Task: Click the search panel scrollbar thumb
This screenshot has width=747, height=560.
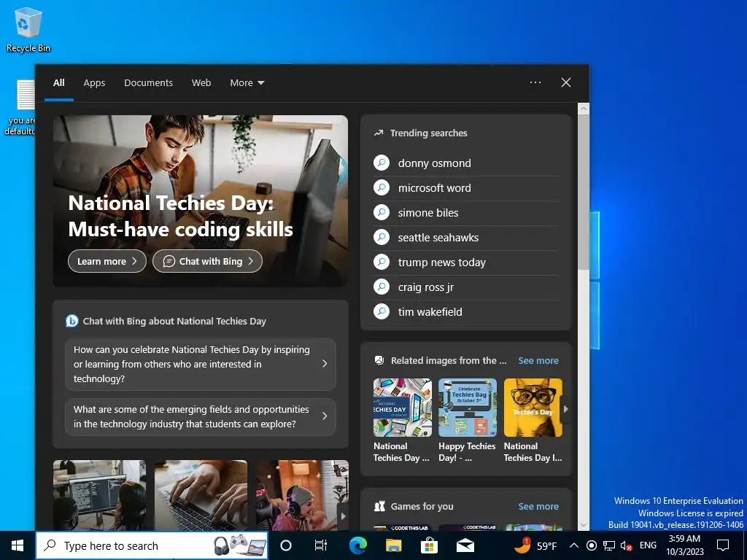Action: coord(583,192)
